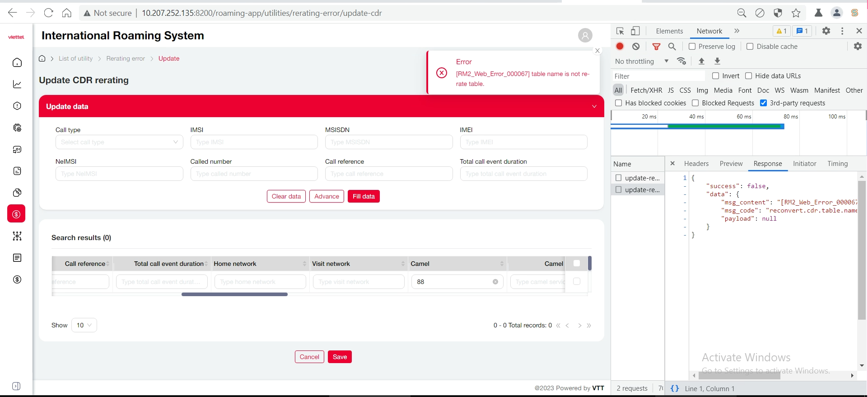
Task: Open the Call type dropdown
Action: pyautogui.click(x=119, y=142)
